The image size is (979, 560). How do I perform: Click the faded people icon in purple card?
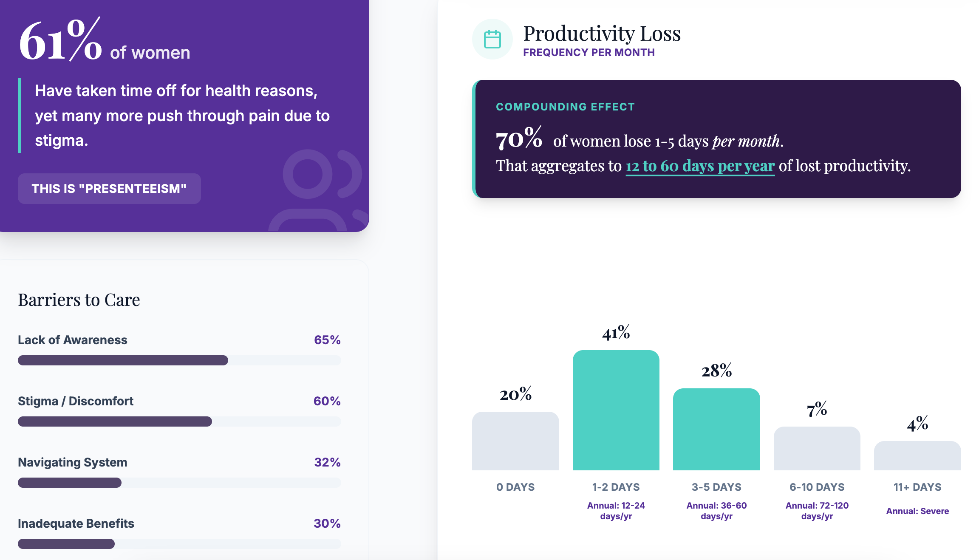[x=319, y=190]
